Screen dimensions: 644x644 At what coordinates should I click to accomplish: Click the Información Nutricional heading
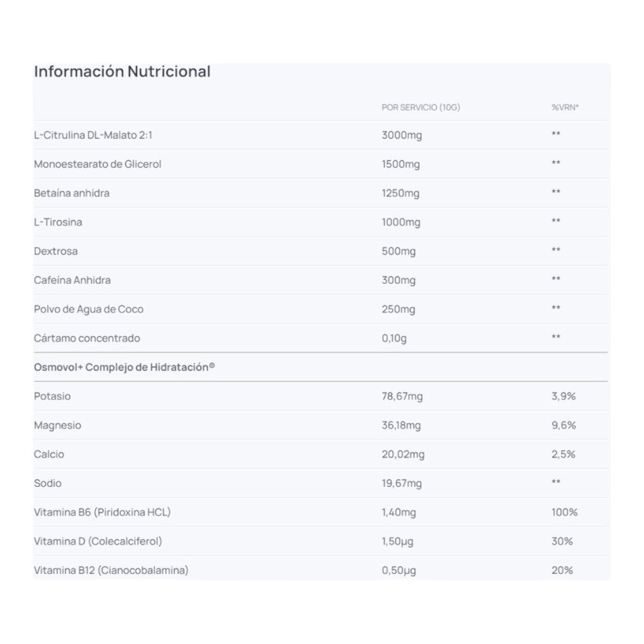(x=122, y=71)
